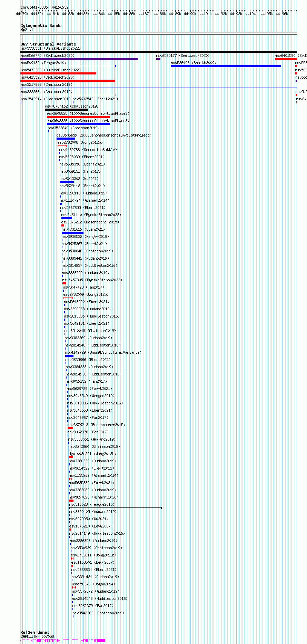The width and height of the screenshot is (307, 644).
Task: Click the nsv5558551 (ByrskaBishop2022) label
Action: point(51,48)
